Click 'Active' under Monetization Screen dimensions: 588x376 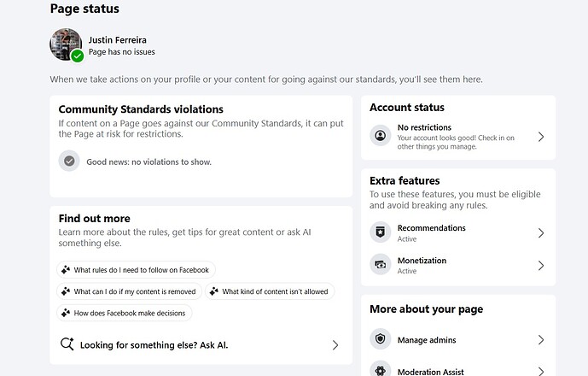click(407, 271)
